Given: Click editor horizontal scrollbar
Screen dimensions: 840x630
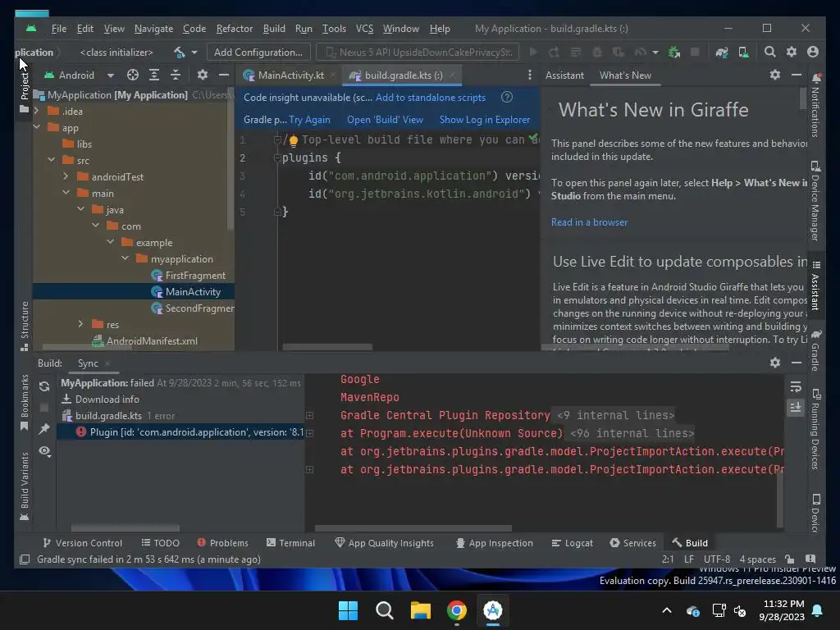Looking at the screenshot, I should pos(326,347).
